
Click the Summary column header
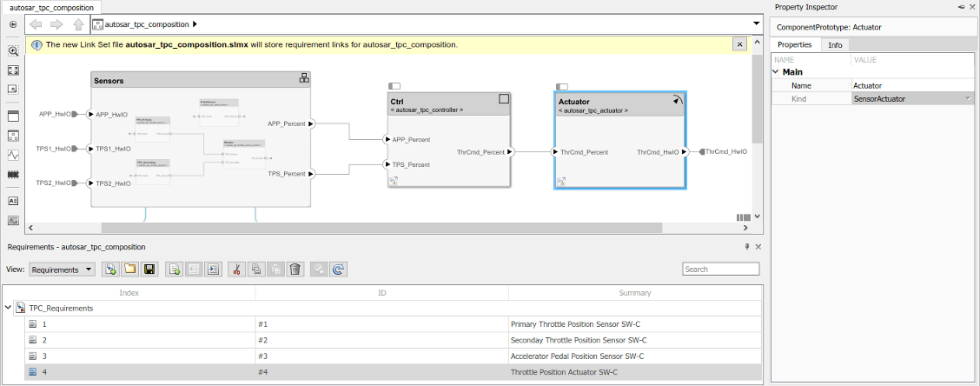[x=635, y=293]
